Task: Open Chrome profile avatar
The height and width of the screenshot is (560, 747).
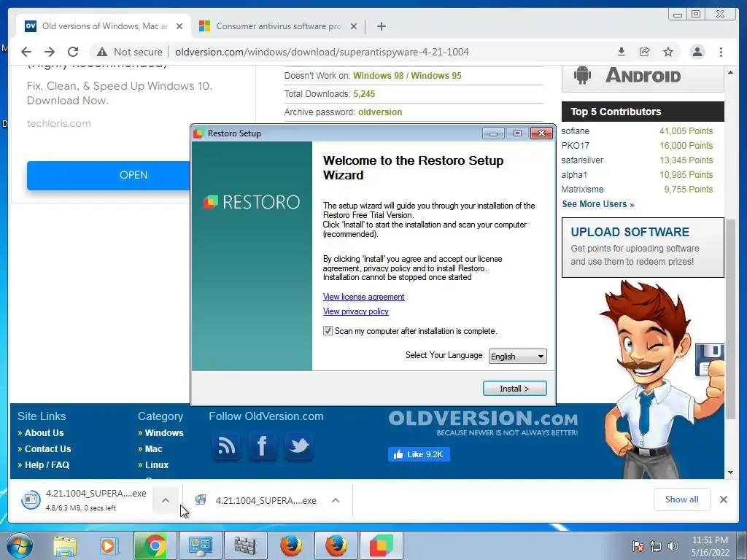Action: 697,52
